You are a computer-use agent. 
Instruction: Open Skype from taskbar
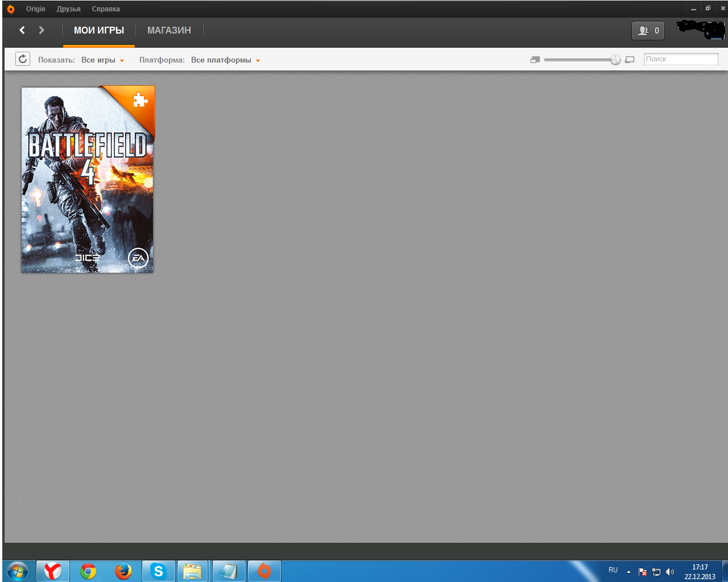[159, 571]
